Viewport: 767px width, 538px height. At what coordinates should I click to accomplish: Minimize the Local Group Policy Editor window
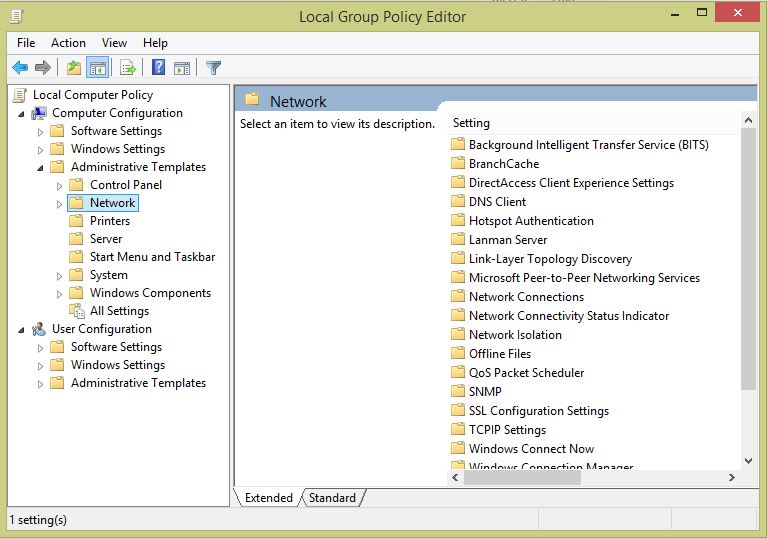click(x=675, y=13)
